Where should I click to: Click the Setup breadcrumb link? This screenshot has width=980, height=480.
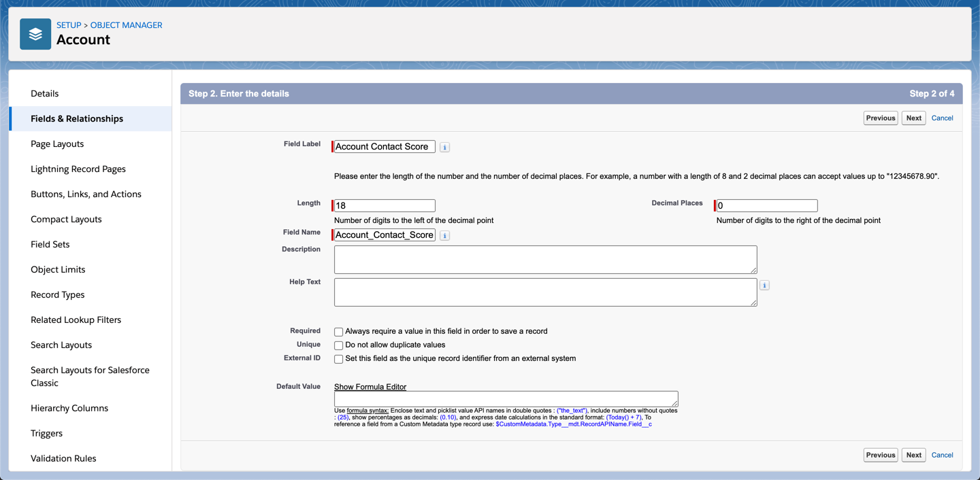69,25
